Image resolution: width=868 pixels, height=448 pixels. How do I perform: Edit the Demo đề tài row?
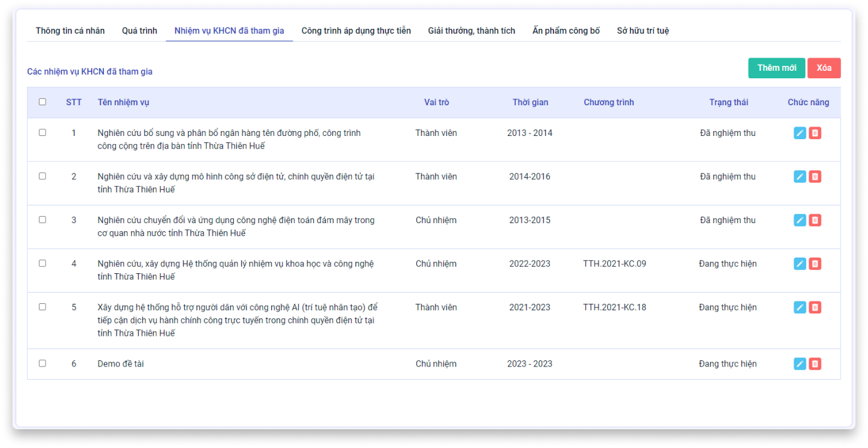[x=800, y=363]
